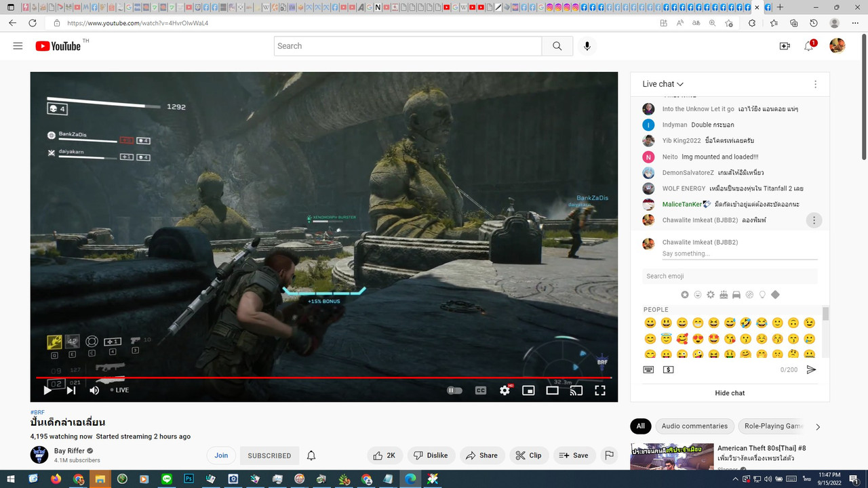Viewport: 868px width, 488px height.
Task: Show more filter chips with the arrow
Action: 817,426
